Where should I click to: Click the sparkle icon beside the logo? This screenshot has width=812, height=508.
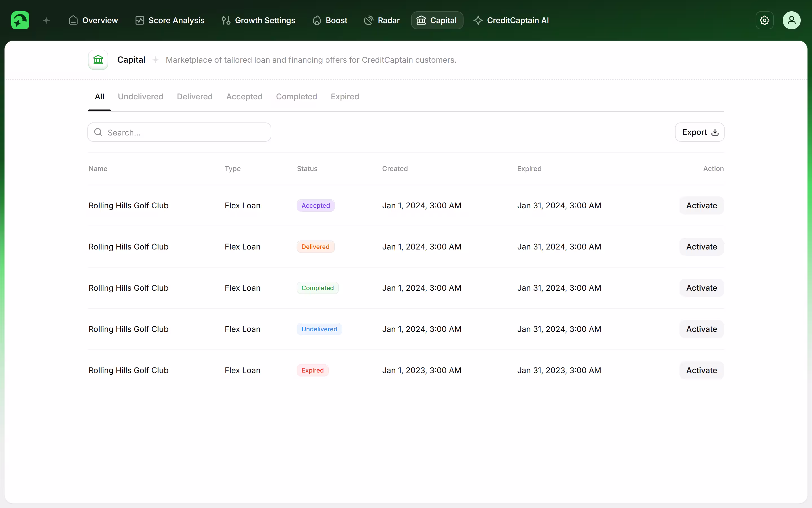(x=46, y=21)
